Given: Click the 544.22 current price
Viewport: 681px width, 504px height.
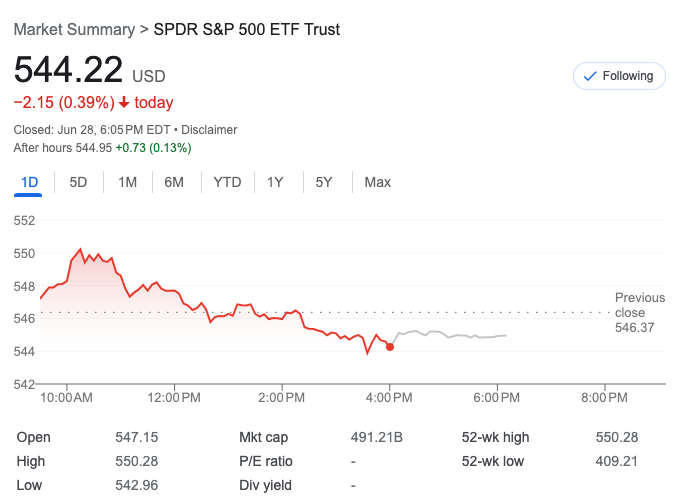Looking at the screenshot, I should pos(68,70).
